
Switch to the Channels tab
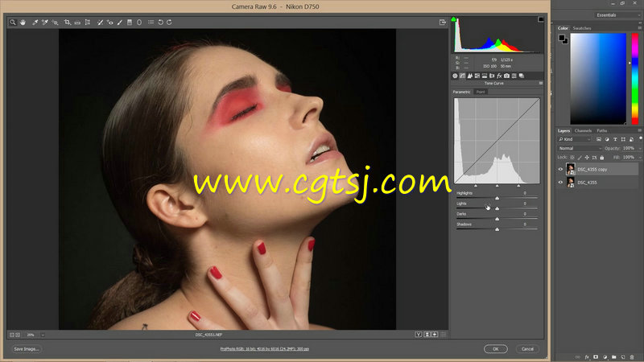583,130
